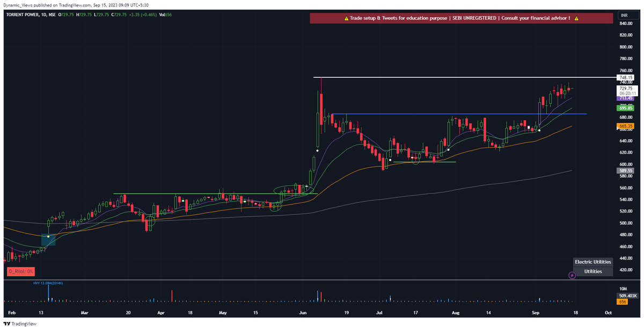Click the 500.00 price axis label
The image size is (644, 330).
click(x=626, y=224)
